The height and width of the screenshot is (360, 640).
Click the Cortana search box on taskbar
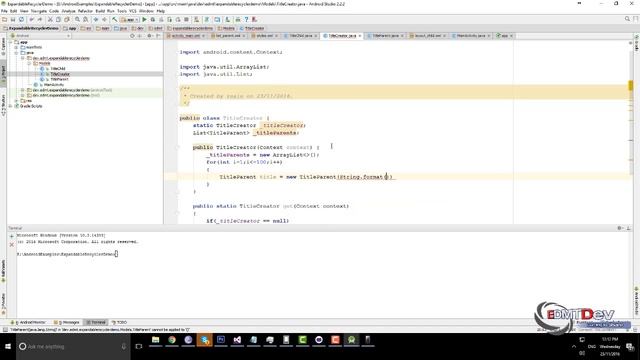(x=73, y=347)
